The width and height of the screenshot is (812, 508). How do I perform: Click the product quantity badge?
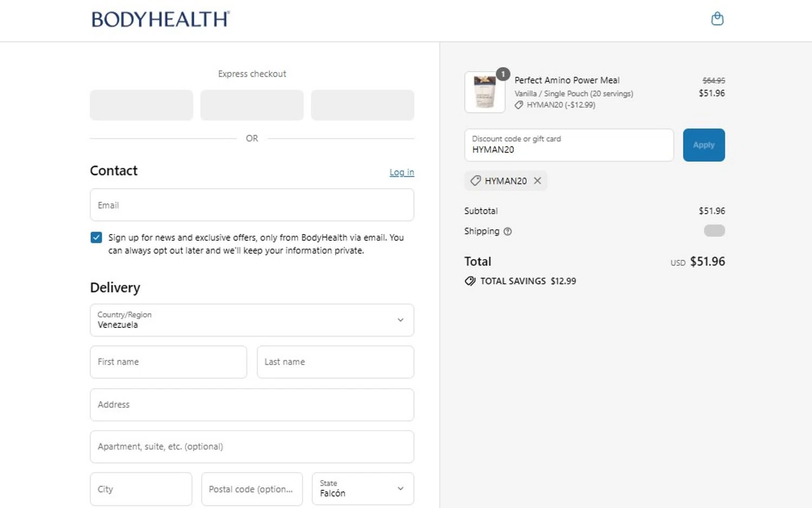click(x=503, y=74)
